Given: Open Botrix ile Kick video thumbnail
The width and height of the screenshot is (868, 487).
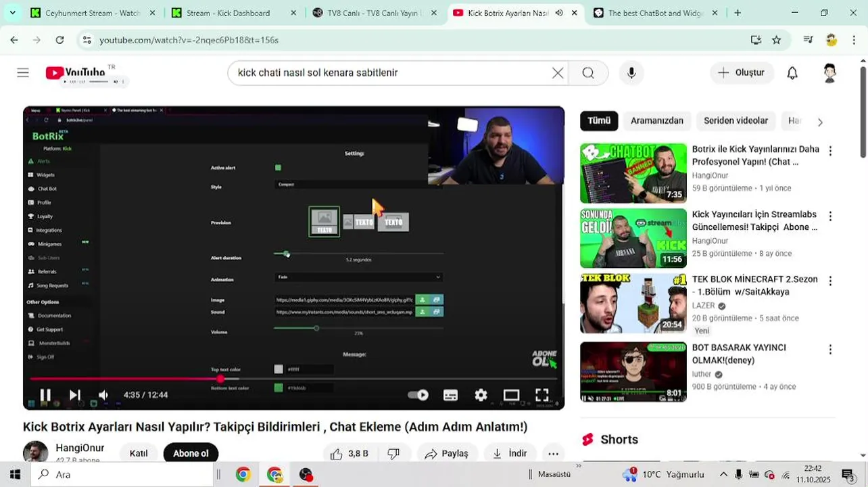Looking at the screenshot, I should coord(633,173).
